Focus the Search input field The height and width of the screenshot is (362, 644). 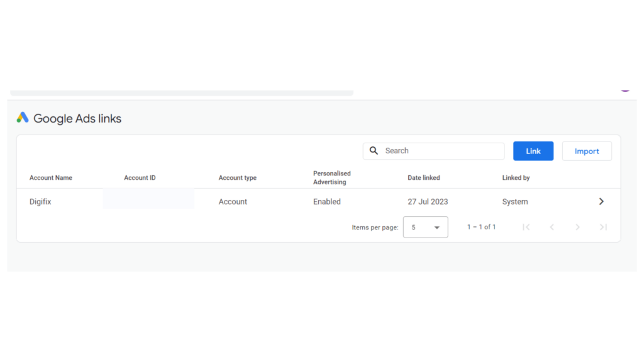click(434, 151)
